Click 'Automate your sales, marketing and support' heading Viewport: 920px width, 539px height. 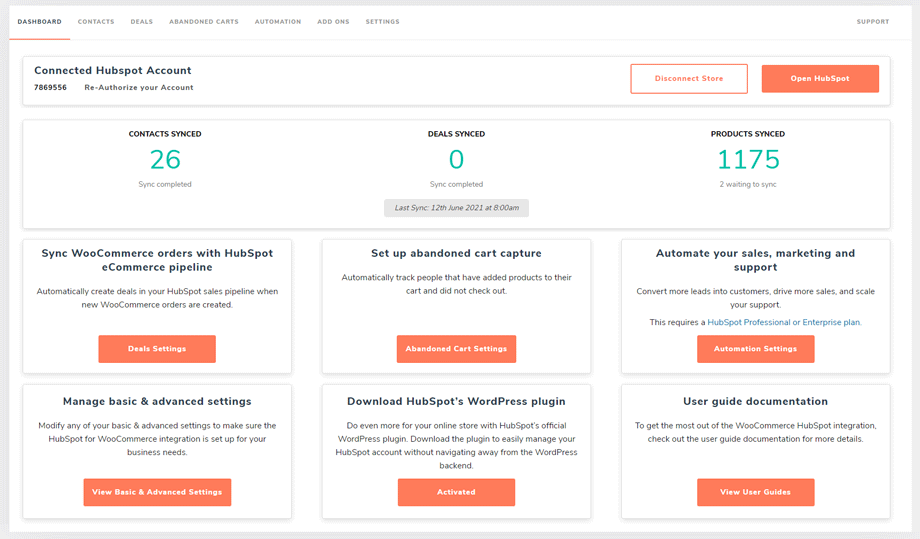click(x=755, y=260)
